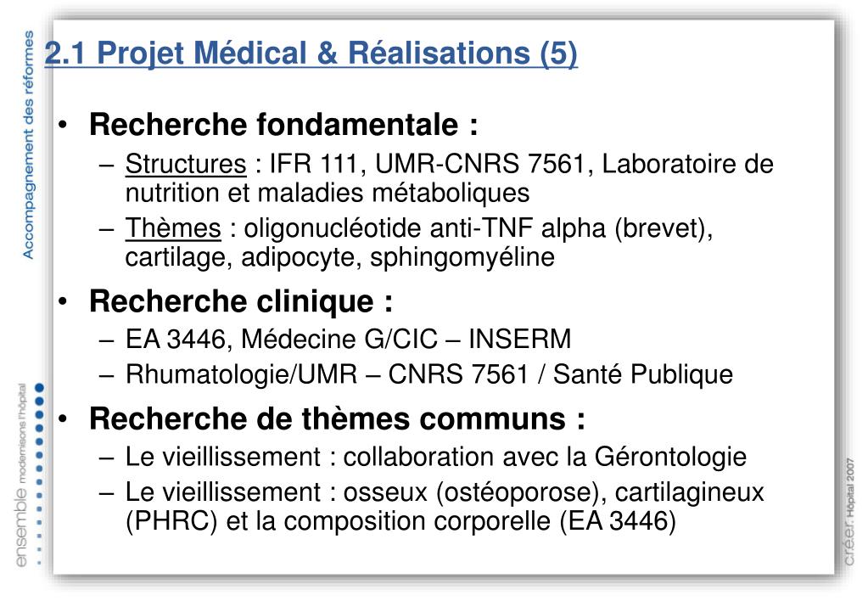The image size is (868, 601).
Task: Select the 'Recherche clinique :' heading
Action: 241,301
